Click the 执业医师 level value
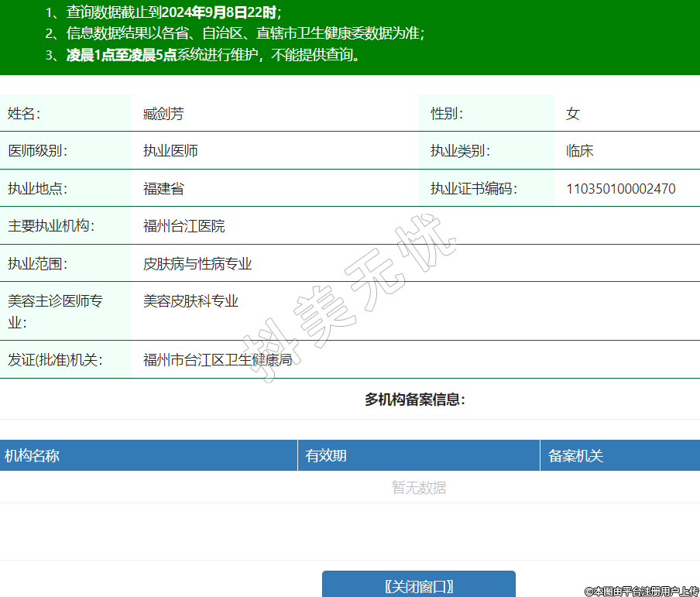The height and width of the screenshot is (597, 700). (x=170, y=151)
